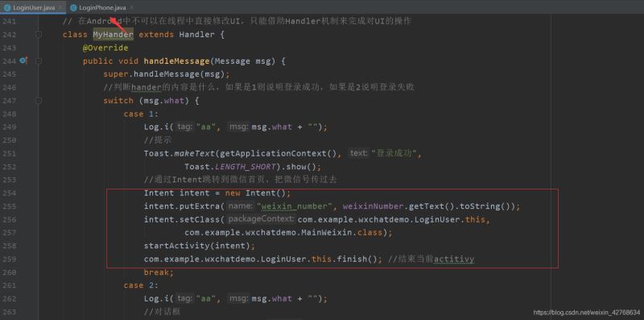The image size is (644, 320).
Task: Click line number 241 in the gutter
Action: click(x=9, y=22)
